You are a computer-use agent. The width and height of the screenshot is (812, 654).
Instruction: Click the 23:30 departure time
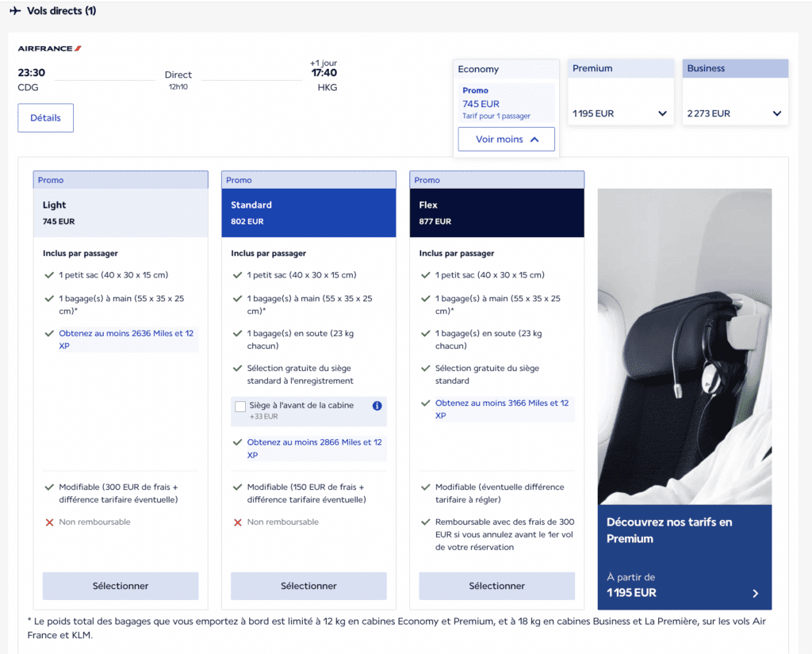click(32, 72)
